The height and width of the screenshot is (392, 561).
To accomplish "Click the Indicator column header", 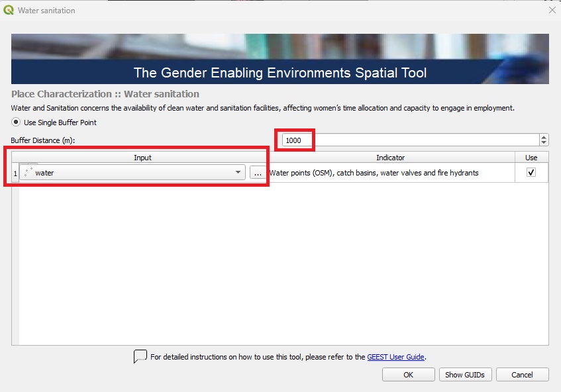I will [x=391, y=158].
